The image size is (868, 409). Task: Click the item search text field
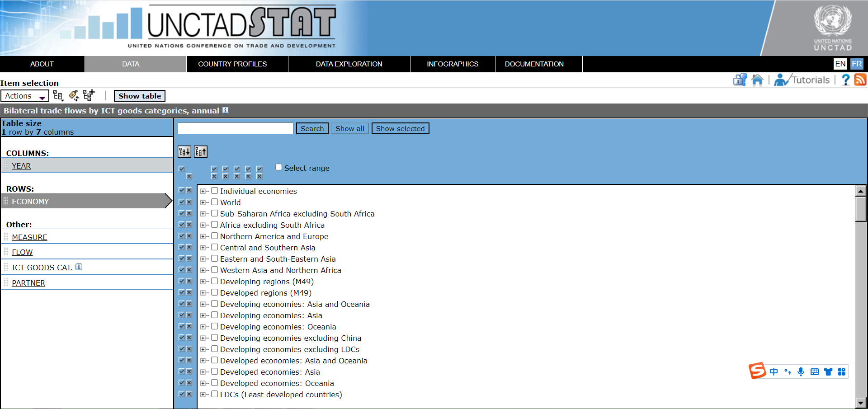(236, 128)
